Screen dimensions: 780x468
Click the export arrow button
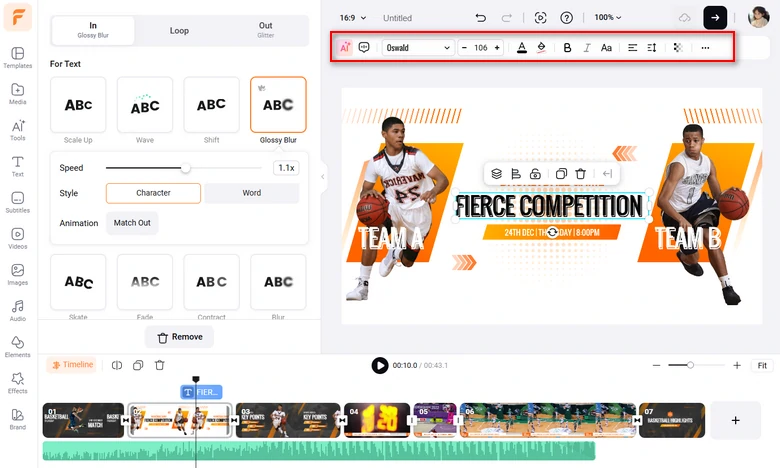point(715,18)
